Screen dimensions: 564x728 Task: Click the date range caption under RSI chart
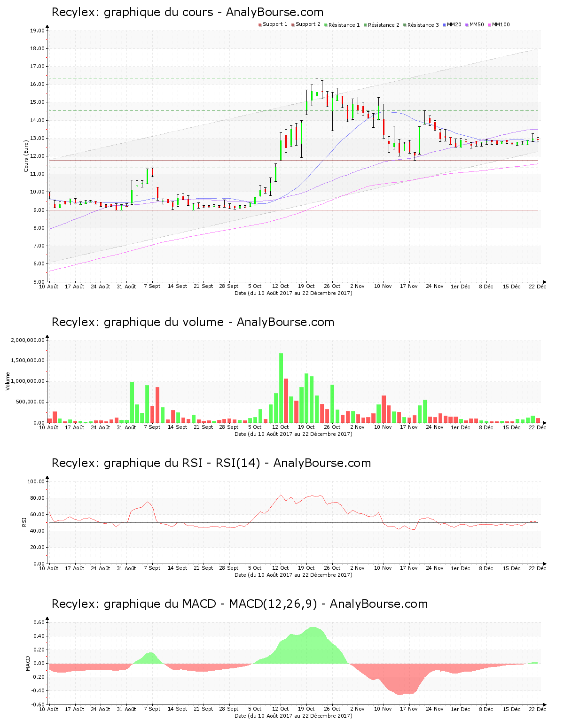pos(293,575)
